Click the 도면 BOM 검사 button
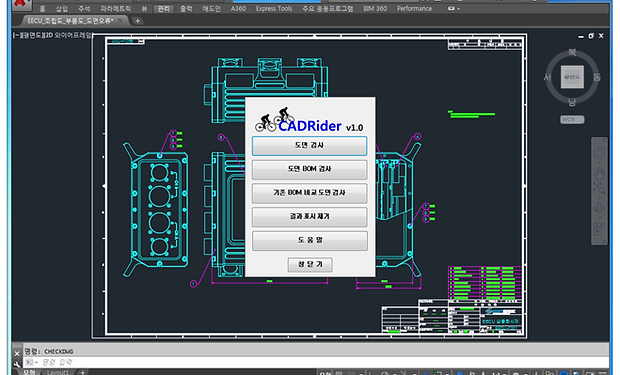The width and height of the screenshot is (620, 375). point(309,169)
